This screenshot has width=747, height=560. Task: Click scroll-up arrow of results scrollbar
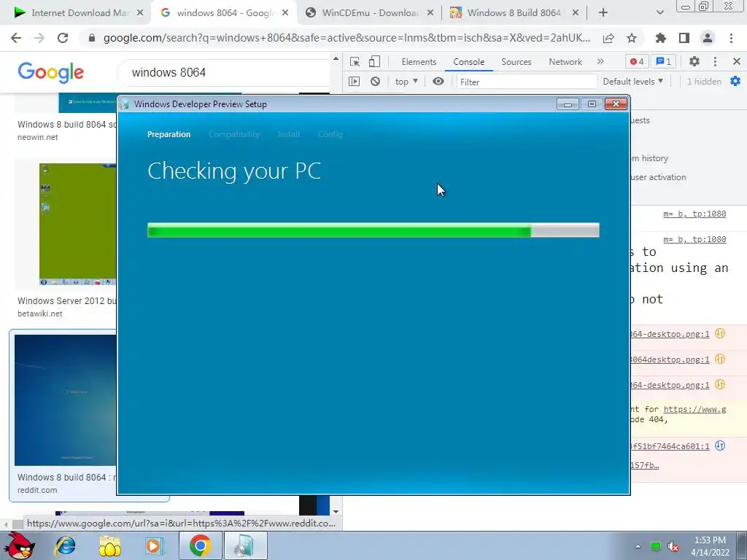point(336,58)
